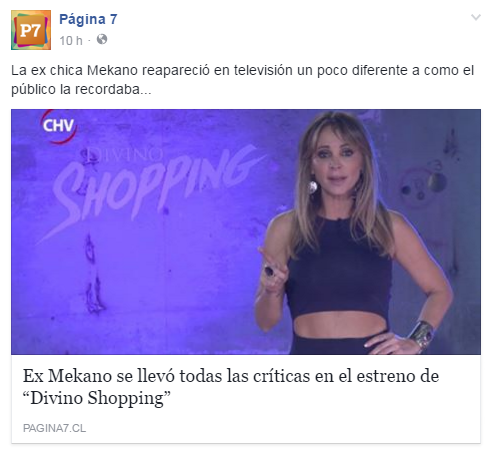This screenshot has width=491, height=455.
Task: Open the 10 h post timestamp
Action: click(71, 41)
